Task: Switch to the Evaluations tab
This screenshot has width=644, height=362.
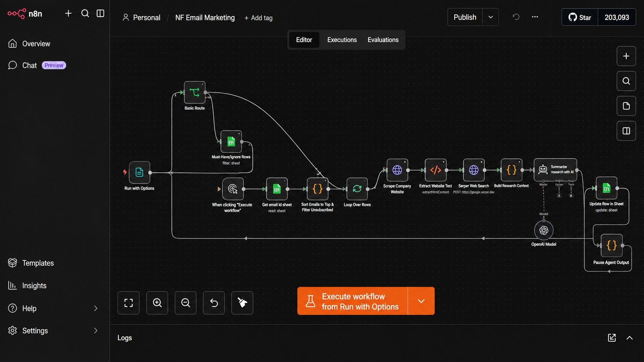Action: (x=383, y=40)
